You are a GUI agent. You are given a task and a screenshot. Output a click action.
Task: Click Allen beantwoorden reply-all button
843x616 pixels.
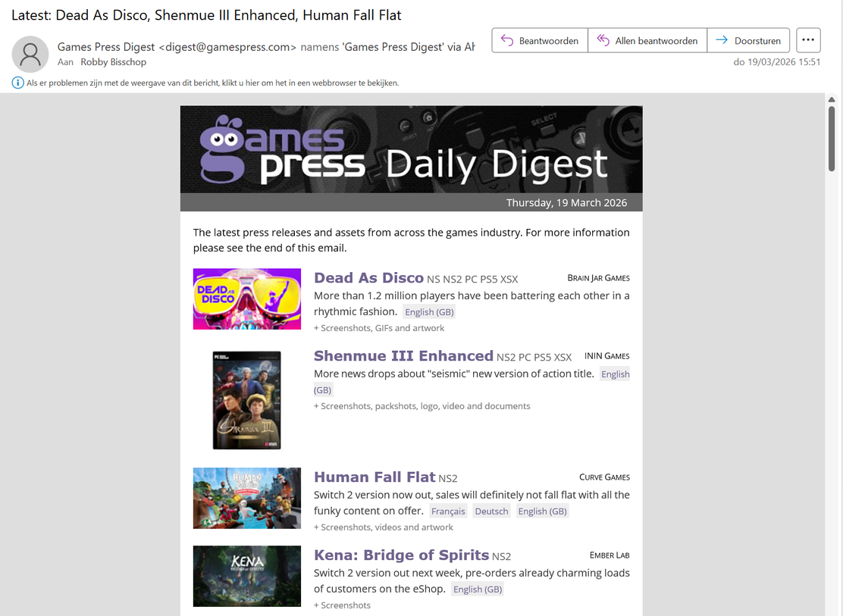(647, 40)
